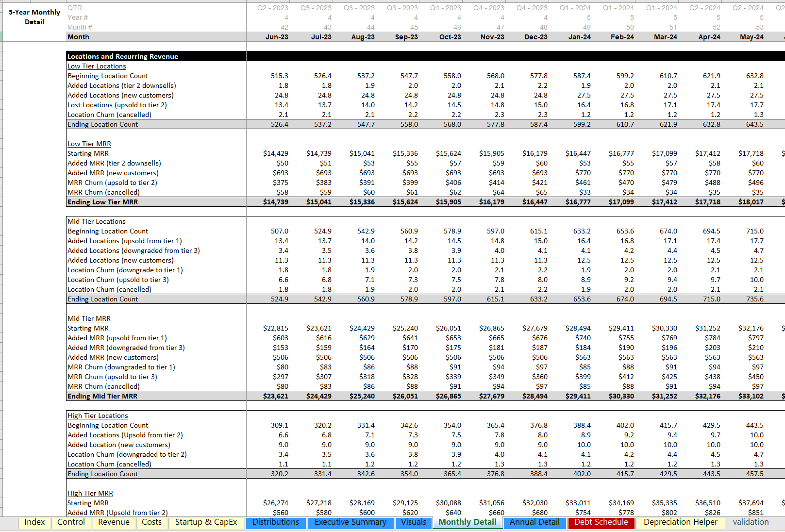Select 'Added MRR (tier 2 downsells)' label
This screenshot has width=785, height=532.
click(x=114, y=163)
